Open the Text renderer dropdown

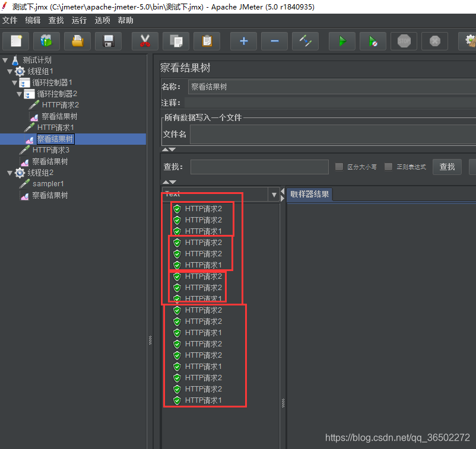[274, 195]
